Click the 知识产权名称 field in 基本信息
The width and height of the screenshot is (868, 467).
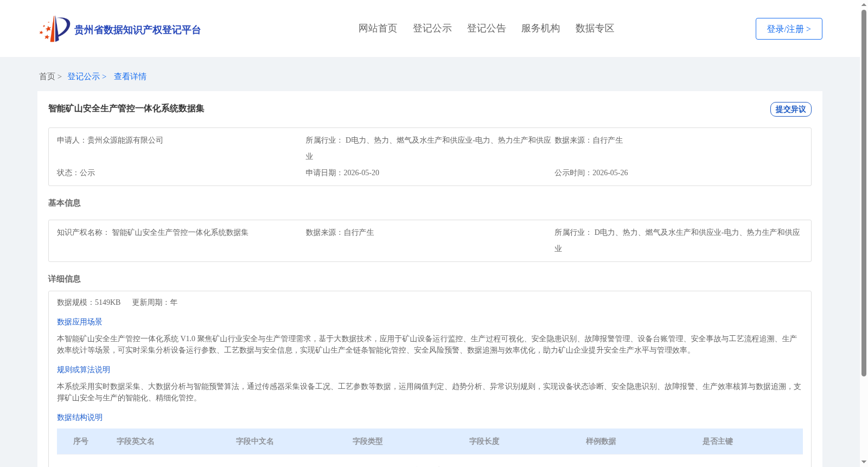coord(152,232)
